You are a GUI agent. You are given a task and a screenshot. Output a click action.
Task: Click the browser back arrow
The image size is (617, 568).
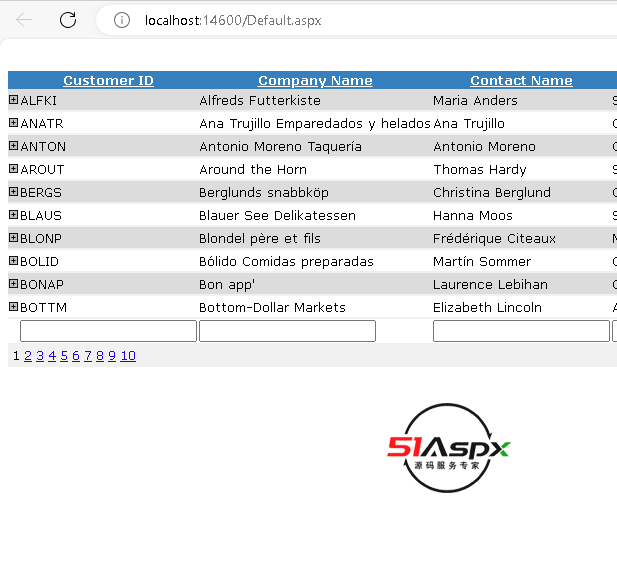(24, 20)
